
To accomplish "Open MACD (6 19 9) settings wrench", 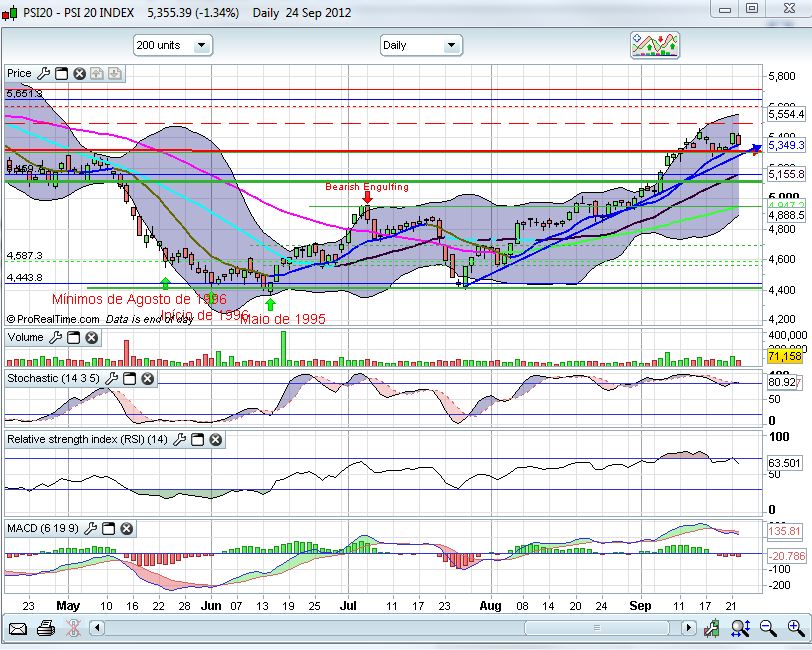I will (x=90, y=528).
